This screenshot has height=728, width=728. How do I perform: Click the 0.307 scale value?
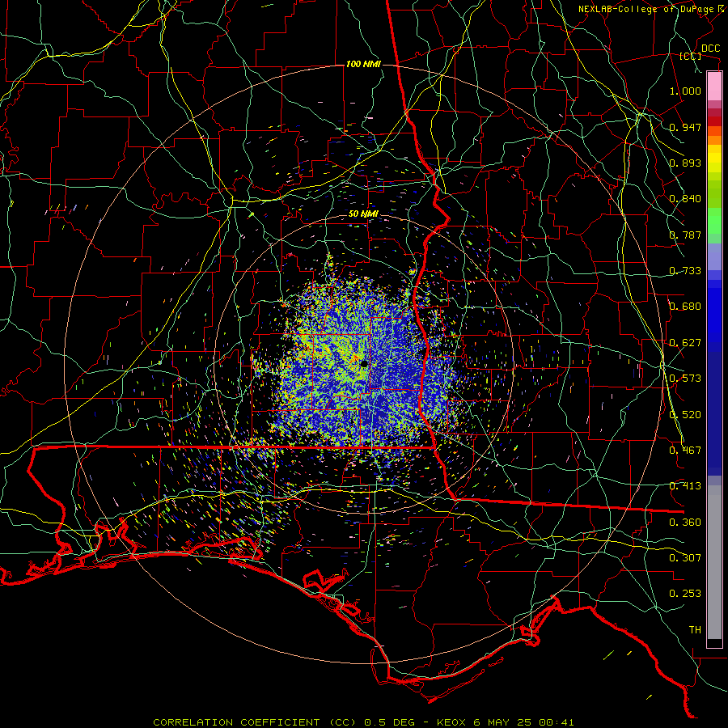[x=685, y=558]
